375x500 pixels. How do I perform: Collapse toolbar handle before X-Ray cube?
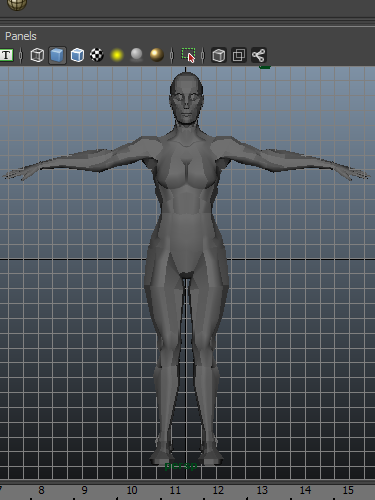(x=203, y=55)
